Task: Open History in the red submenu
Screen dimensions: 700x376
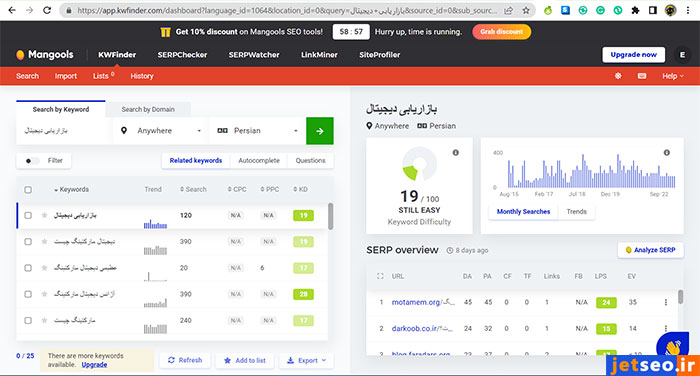Action: tap(142, 76)
